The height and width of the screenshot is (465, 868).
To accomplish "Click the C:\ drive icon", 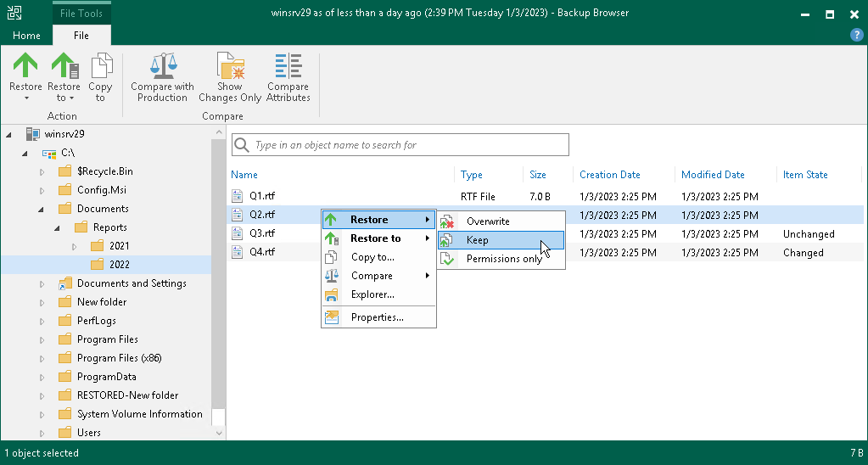I will [49, 153].
